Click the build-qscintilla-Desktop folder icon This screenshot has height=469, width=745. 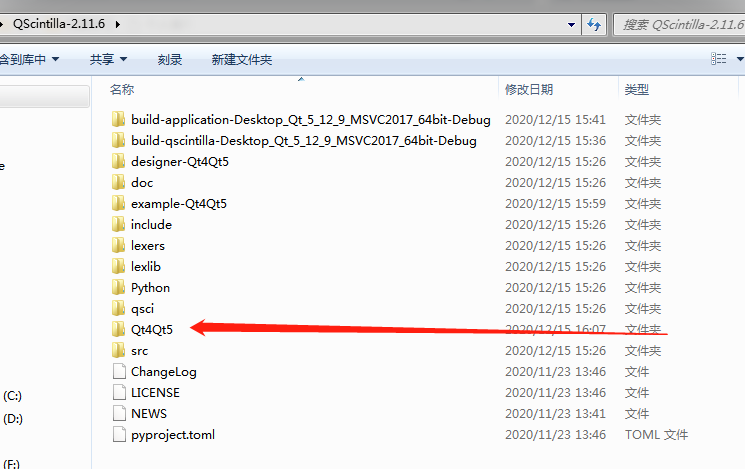point(118,140)
